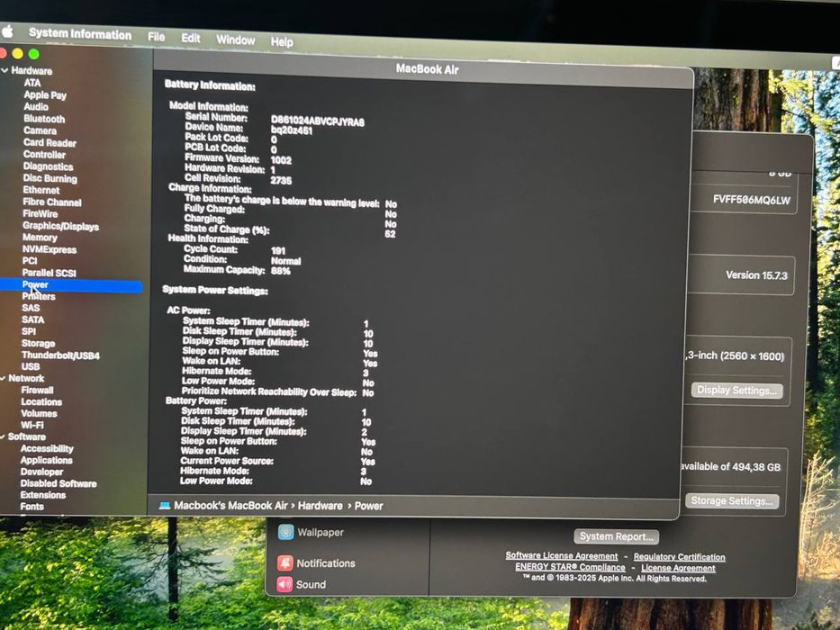Select Volumes under Network
Viewport: 840px width, 630px height.
point(39,414)
